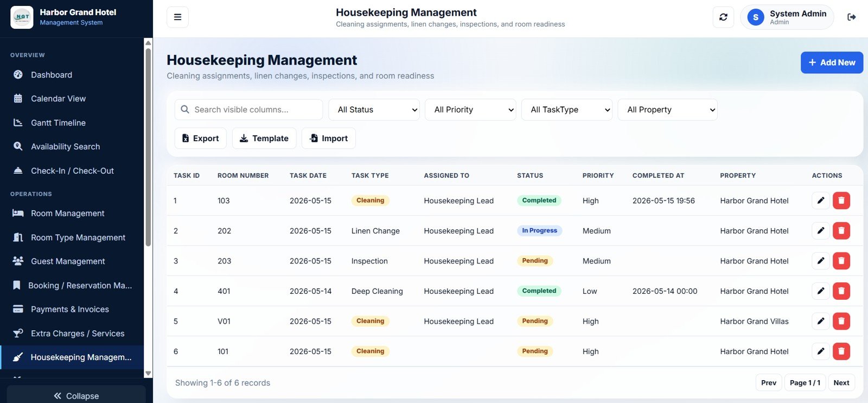The height and width of the screenshot is (403, 868).
Task: Delete the room 401 Deep Cleaning task
Action: 841,291
